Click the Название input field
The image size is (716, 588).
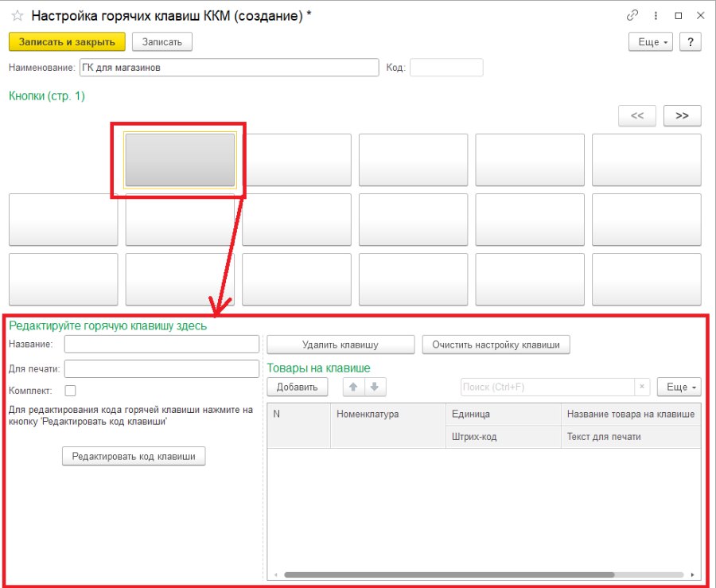click(161, 345)
